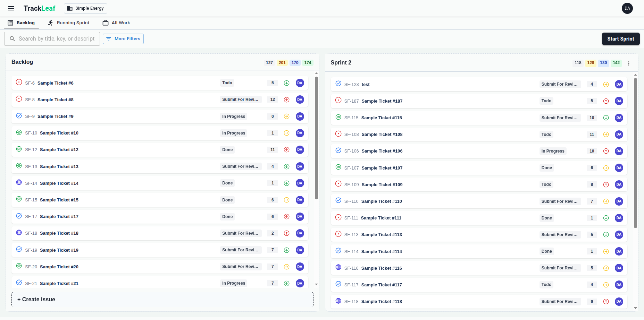Click assignee avatar for SF-109
Image resolution: width=644 pixels, height=320 pixels.
tap(619, 184)
